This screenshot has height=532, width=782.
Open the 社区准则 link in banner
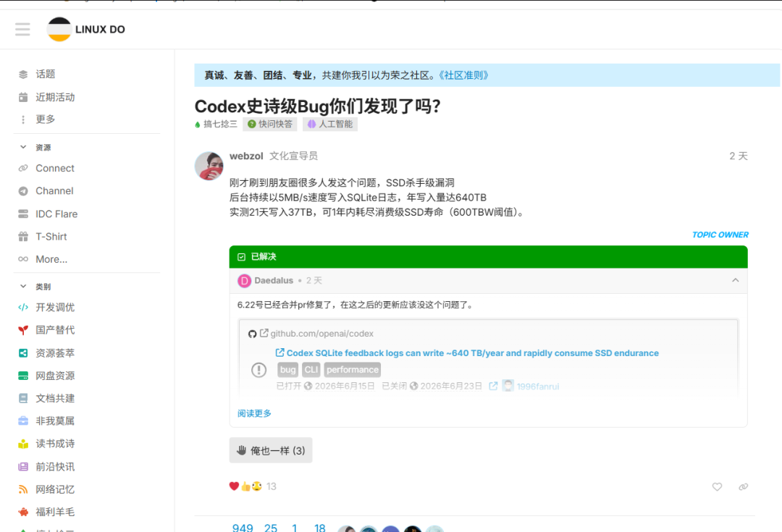pos(463,75)
